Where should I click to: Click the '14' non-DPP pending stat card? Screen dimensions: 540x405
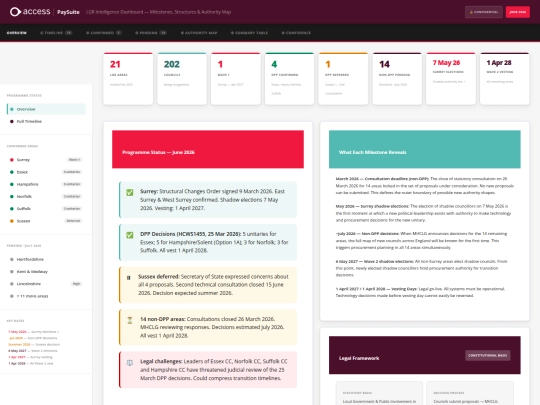(x=397, y=79)
